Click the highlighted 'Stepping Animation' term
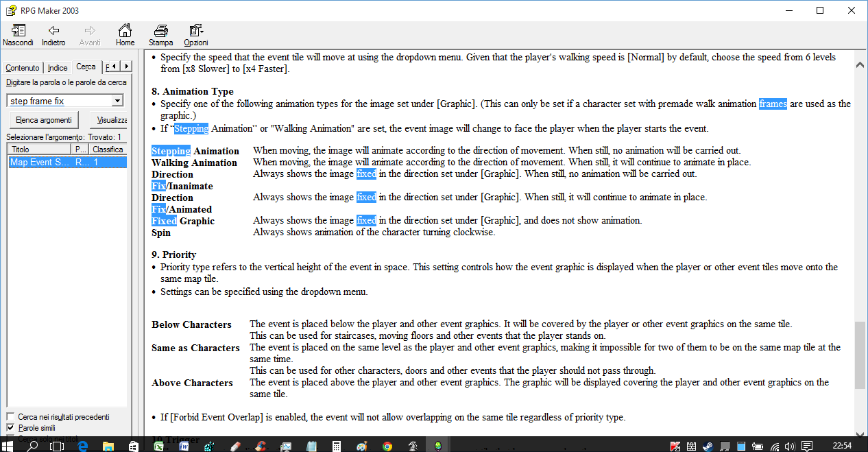Screen dimensions: 868x452 click(x=195, y=151)
